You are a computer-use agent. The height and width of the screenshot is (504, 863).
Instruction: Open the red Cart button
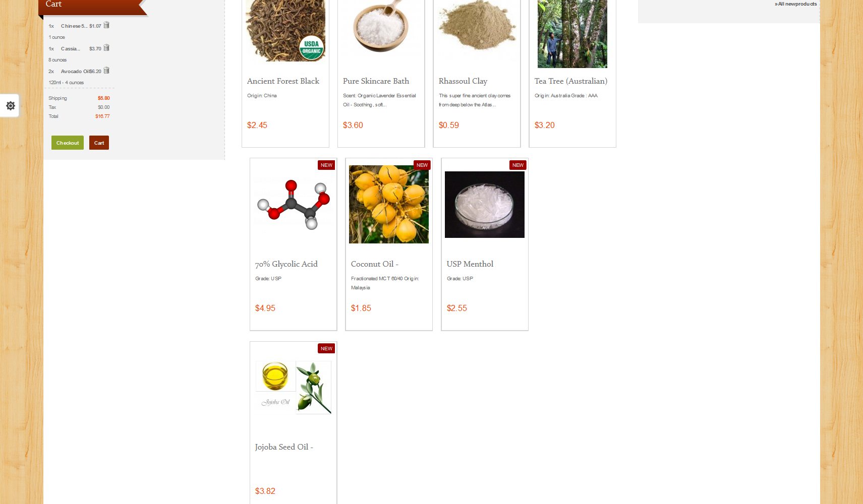(99, 143)
